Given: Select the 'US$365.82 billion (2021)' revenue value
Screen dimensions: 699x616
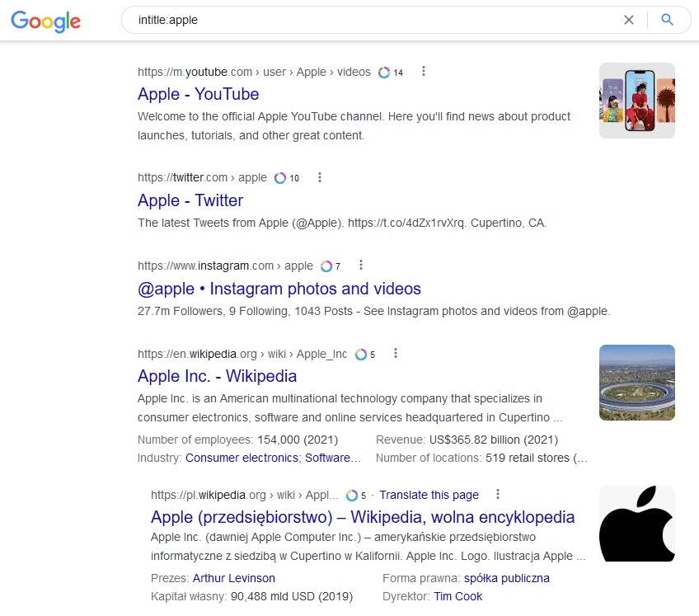Looking at the screenshot, I should pyautogui.click(x=494, y=440).
